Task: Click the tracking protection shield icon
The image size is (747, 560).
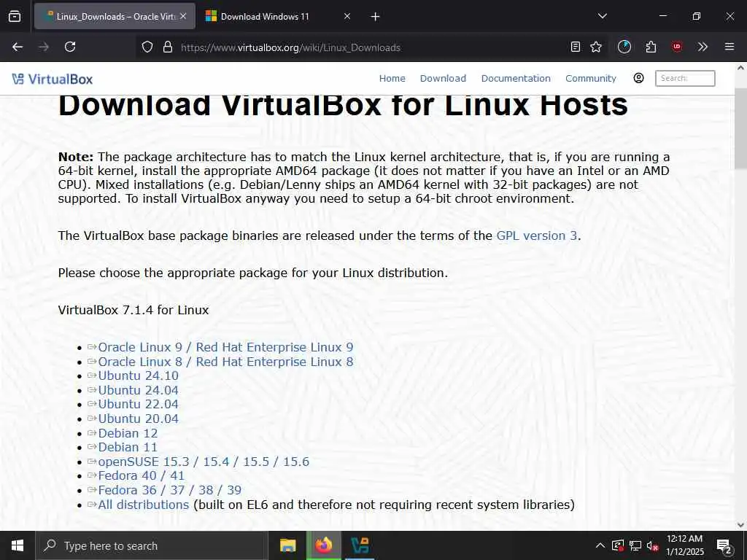Action: [147, 47]
